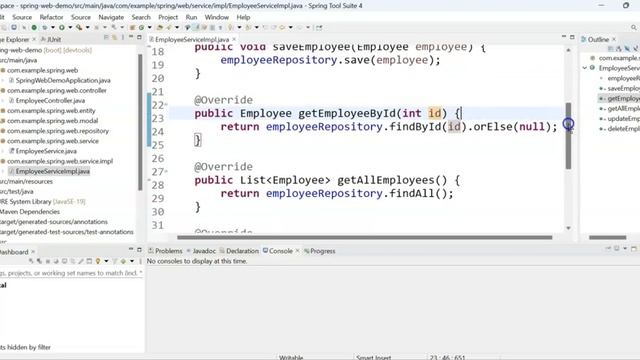
Task: Click the green New Java Class icon
Action: (x=141, y=27)
